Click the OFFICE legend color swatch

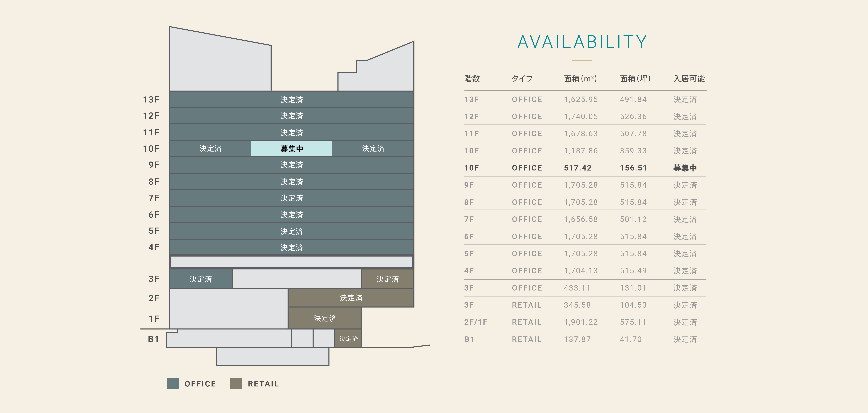point(173,383)
